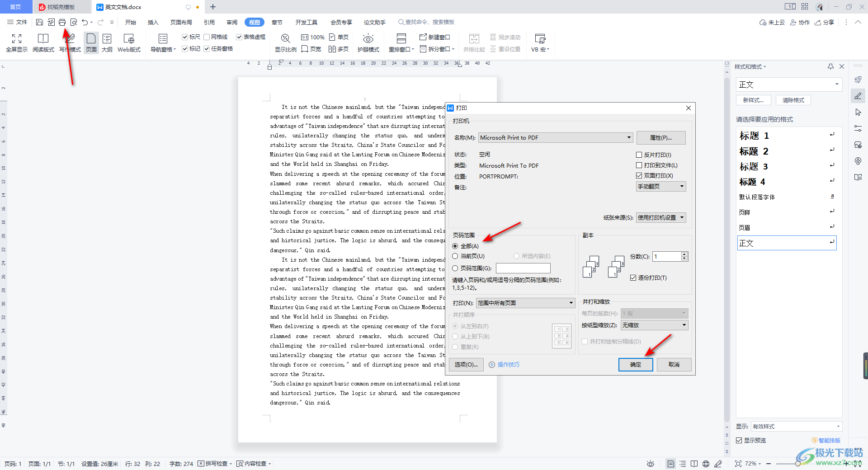
Task: Click 确定 (OK) in print dialog
Action: 636,365
